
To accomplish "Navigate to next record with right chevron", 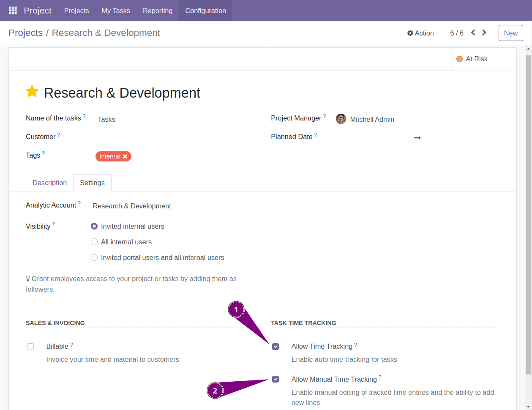I will pyautogui.click(x=484, y=32).
